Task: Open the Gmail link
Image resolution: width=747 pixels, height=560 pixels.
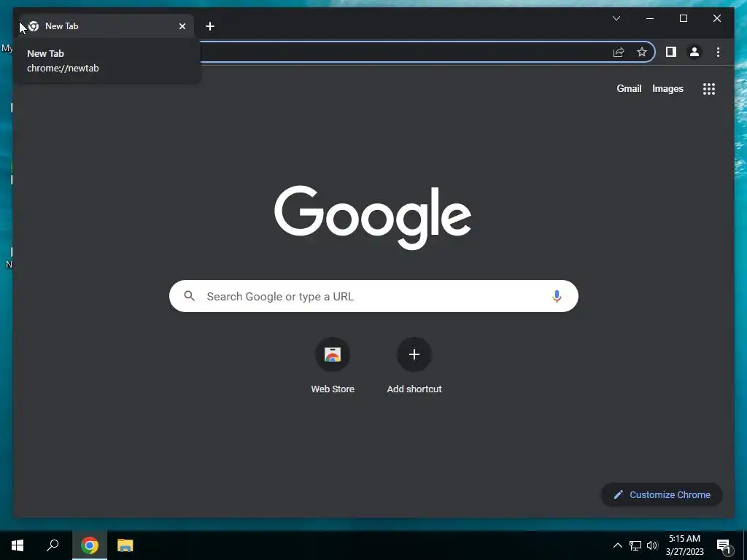Action: coord(629,88)
